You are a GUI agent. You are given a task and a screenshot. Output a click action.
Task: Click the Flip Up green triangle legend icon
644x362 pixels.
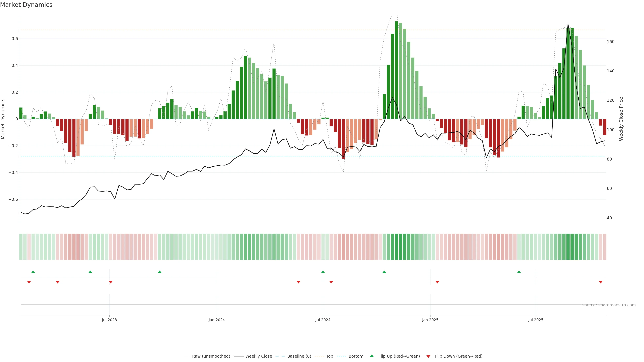tap(371, 356)
